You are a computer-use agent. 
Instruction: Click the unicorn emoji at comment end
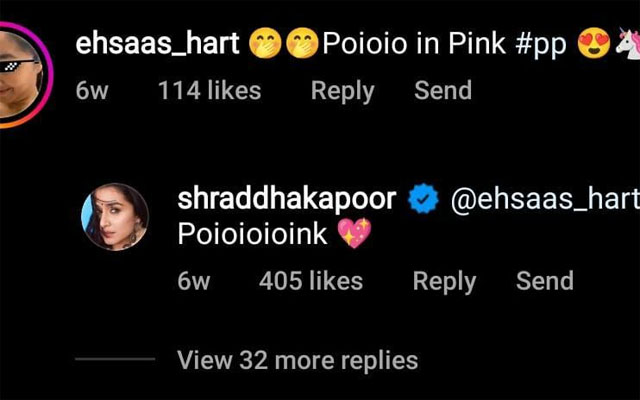pos(628,43)
